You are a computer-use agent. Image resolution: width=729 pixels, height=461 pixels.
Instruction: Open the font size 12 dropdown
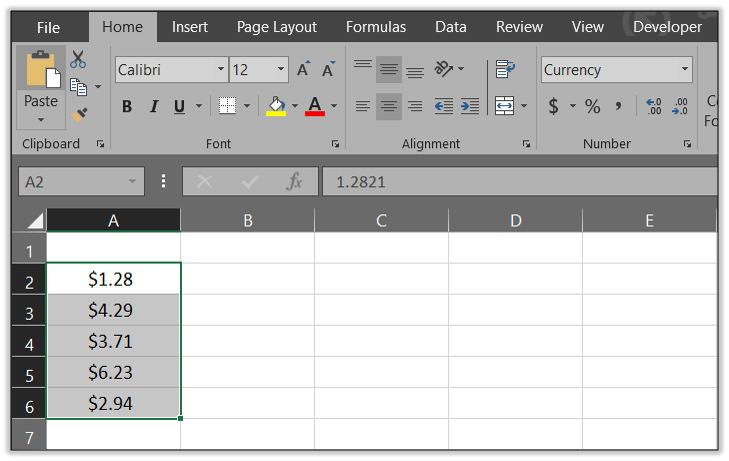[x=281, y=70]
